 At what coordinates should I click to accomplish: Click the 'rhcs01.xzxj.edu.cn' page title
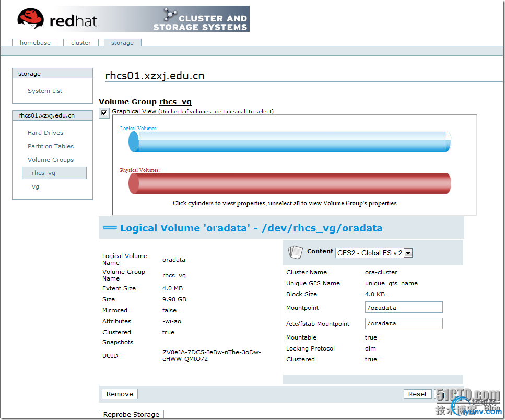tap(155, 76)
